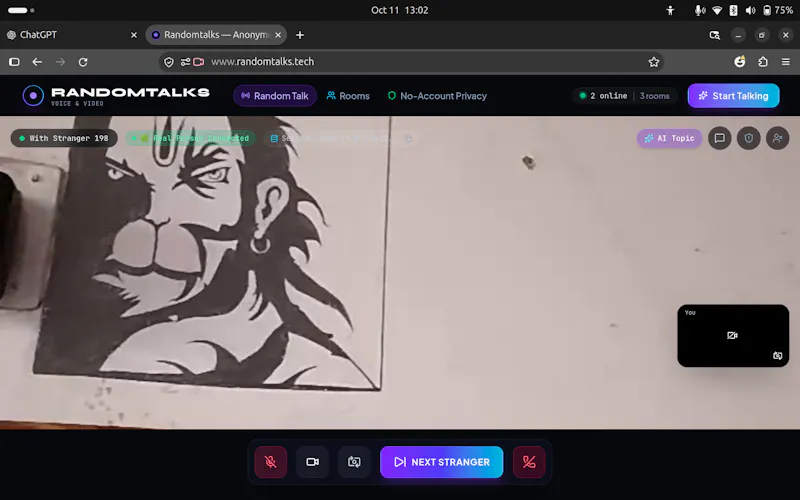Open the No-Account Privacy page
800x500 pixels.
[x=437, y=96]
